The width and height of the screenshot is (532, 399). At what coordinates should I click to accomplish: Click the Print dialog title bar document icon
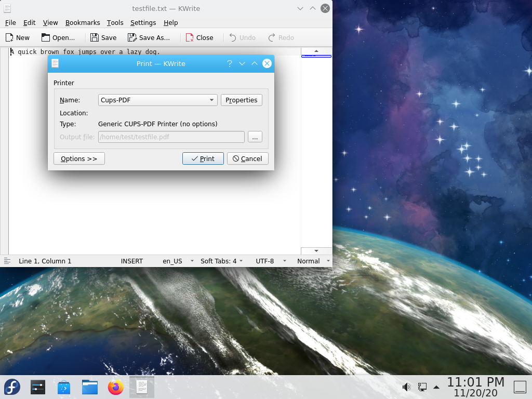tap(55, 63)
